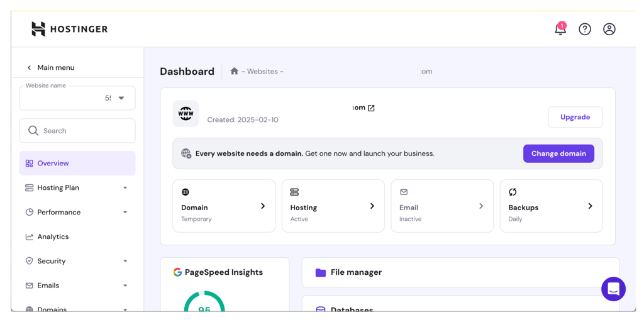Click 'Every website needs a domain.' text
Viewport: 644px width, 322px height.
pyautogui.click(x=249, y=153)
